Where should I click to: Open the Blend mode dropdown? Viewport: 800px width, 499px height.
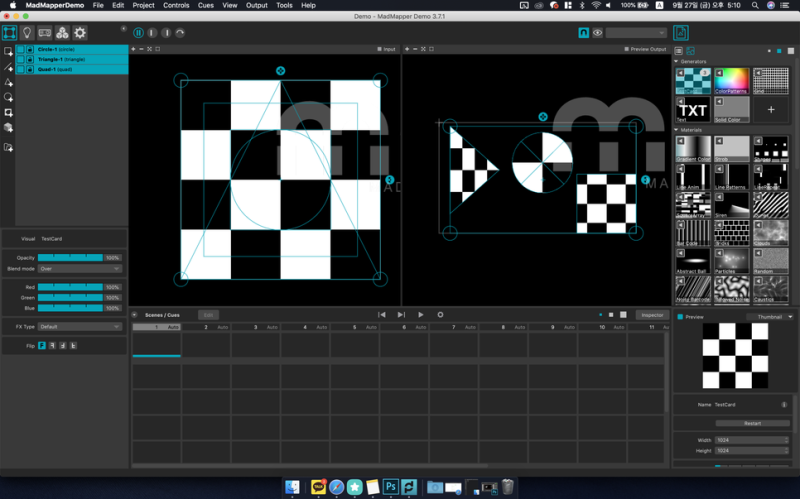[80, 269]
